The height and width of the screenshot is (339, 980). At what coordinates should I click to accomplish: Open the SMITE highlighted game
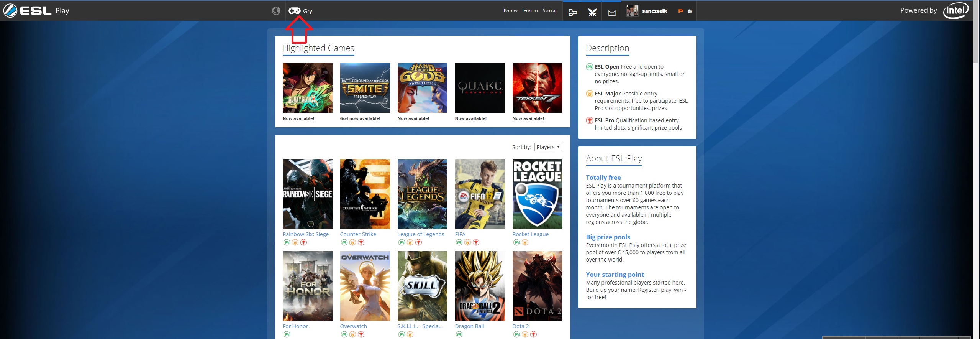pyautogui.click(x=365, y=88)
